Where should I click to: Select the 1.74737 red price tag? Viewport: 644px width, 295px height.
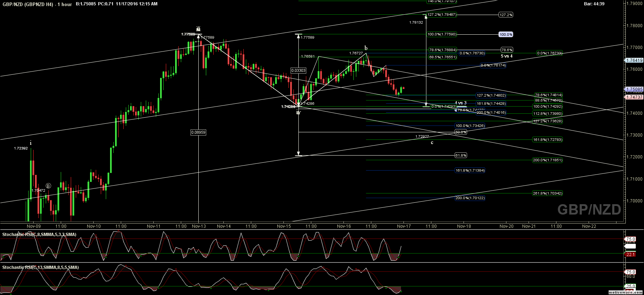(x=634, y=97)
